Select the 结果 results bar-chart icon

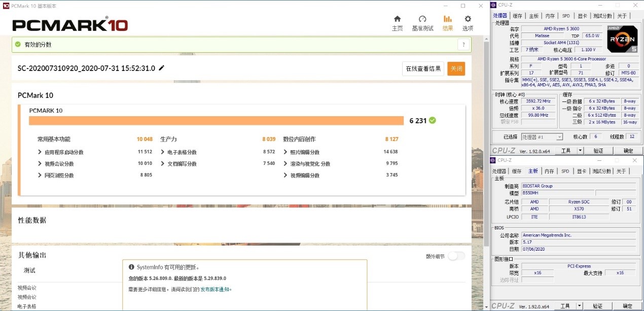pos(448,19)
